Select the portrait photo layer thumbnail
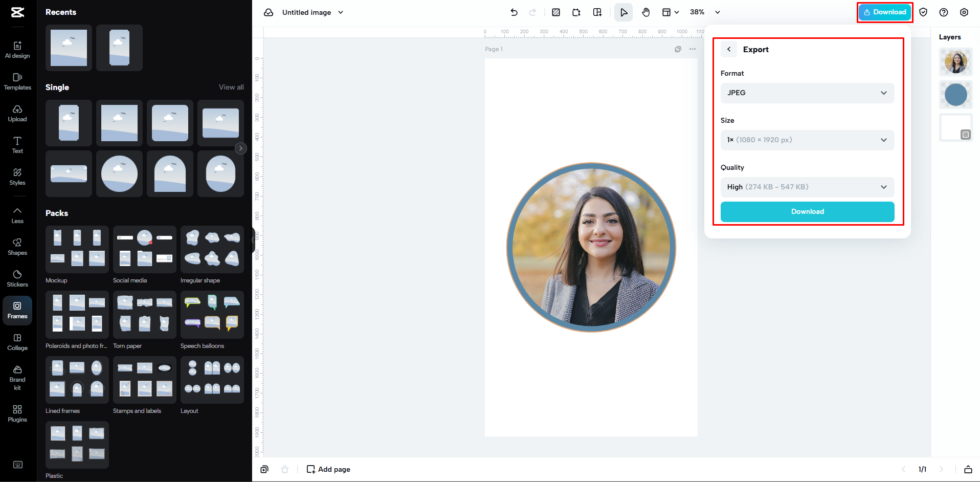This screenshot has width=980, height=482. pyautogui.click(x=955, y=62)
